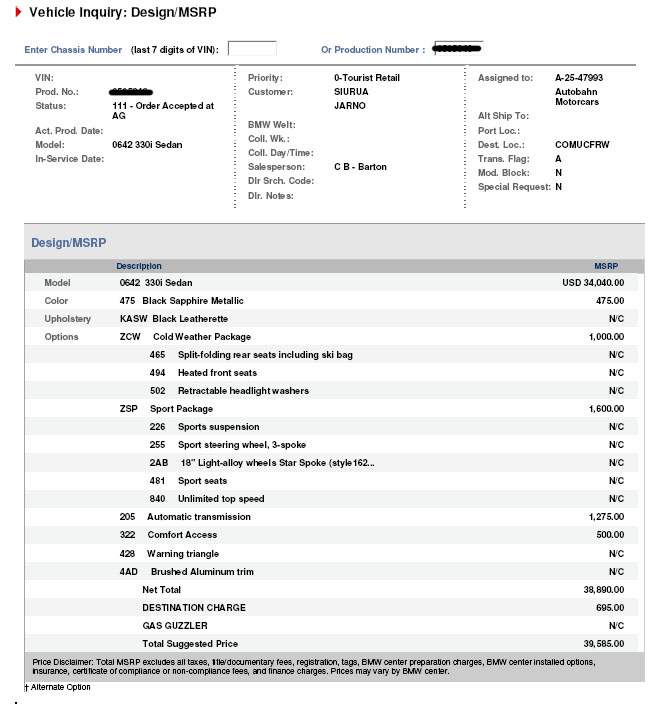Click the 'Or Production Number :' label
The image size is (653, 716).
tap(373, 50)
